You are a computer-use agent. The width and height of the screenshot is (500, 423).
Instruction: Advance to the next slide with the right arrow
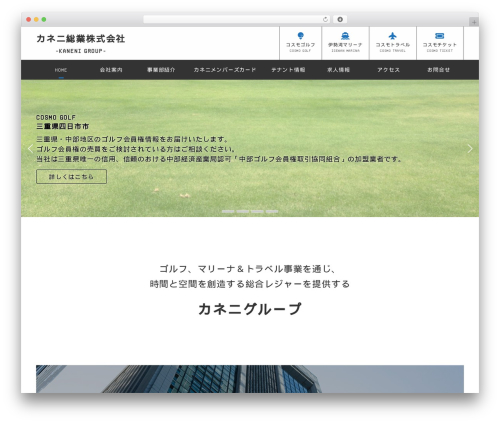[470, 148]
